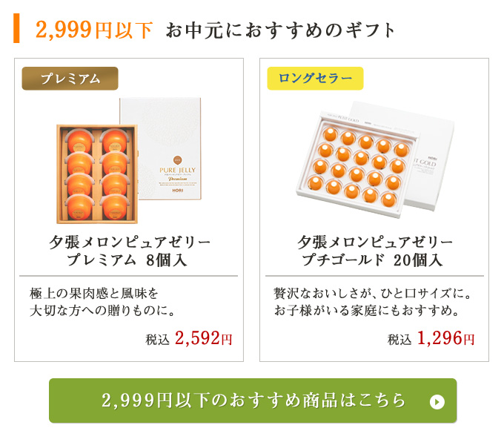Click the green 2,999円以下のおすすめ商品はこちら button

253,400
